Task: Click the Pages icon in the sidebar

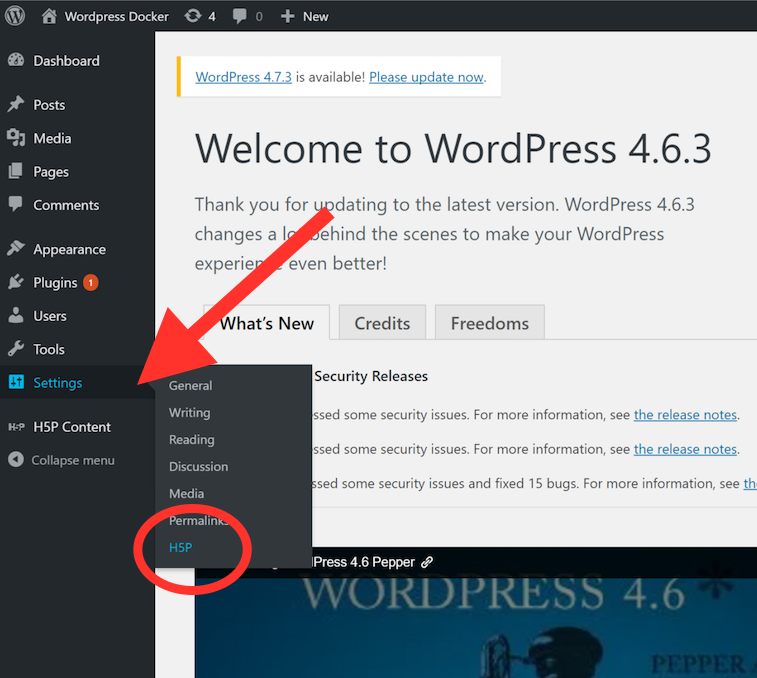Action: pos(15,171)
